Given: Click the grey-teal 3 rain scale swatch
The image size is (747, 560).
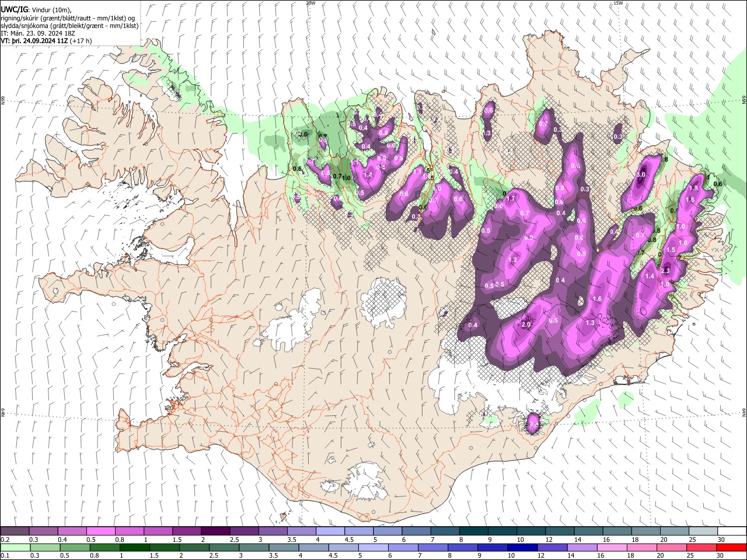Looking at the screenshot, I should (253, 548).
